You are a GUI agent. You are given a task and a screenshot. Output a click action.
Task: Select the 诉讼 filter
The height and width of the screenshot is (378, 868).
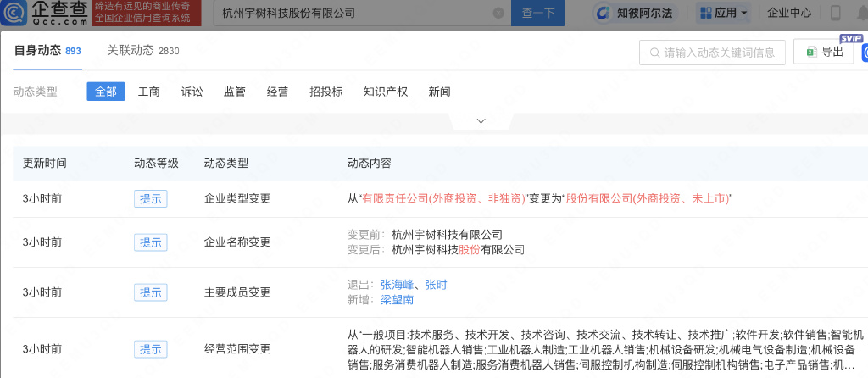click(x=192, y=92)
